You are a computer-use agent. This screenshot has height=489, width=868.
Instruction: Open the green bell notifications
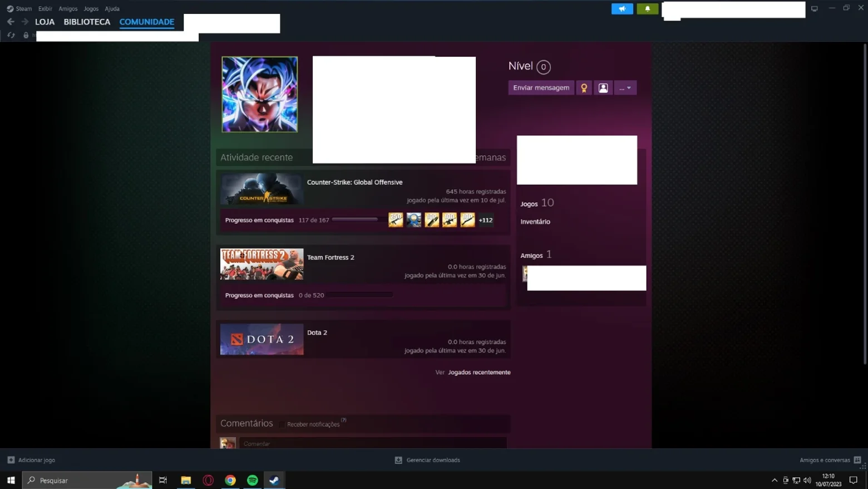647,9
